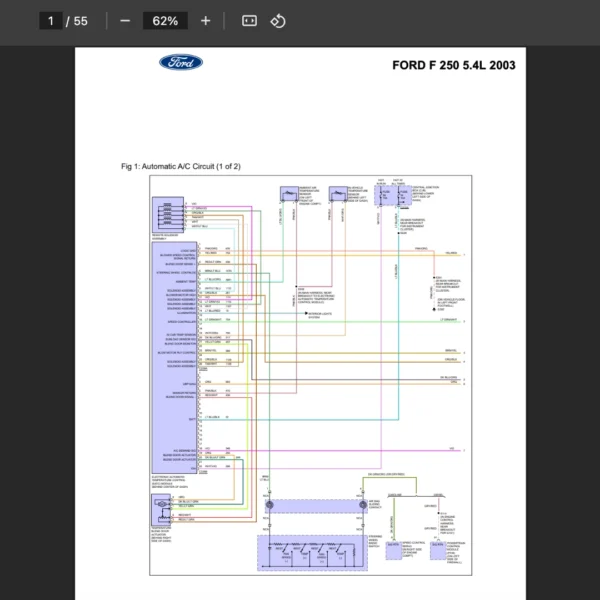Click the powertrain control module box
This screenshot has height=600, width=600.
438,551
